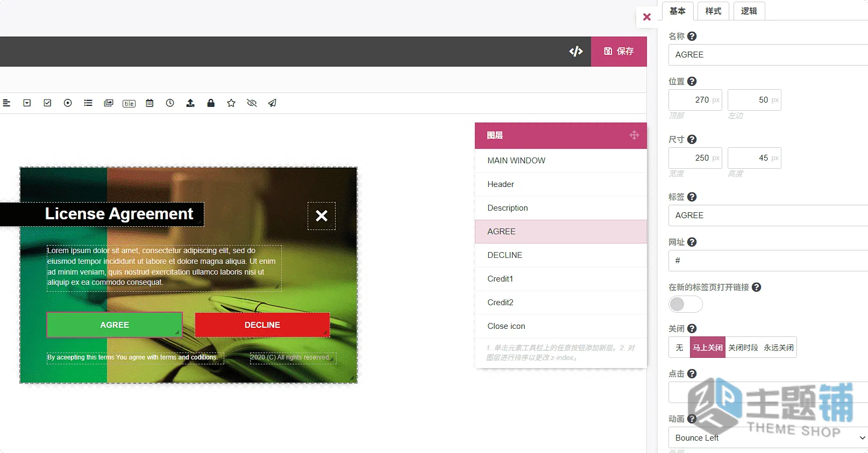Screen dimensions: 868x453
Task: Show help for the name field
Action: (692, 36)
